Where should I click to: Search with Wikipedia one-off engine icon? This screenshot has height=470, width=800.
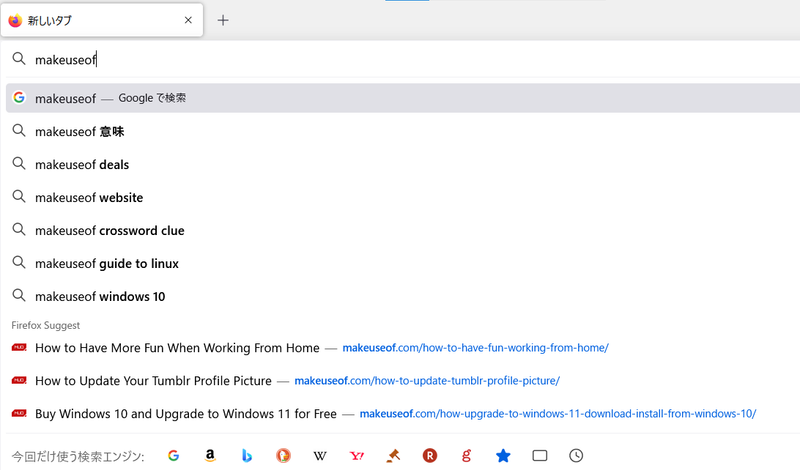click(320, 456)
